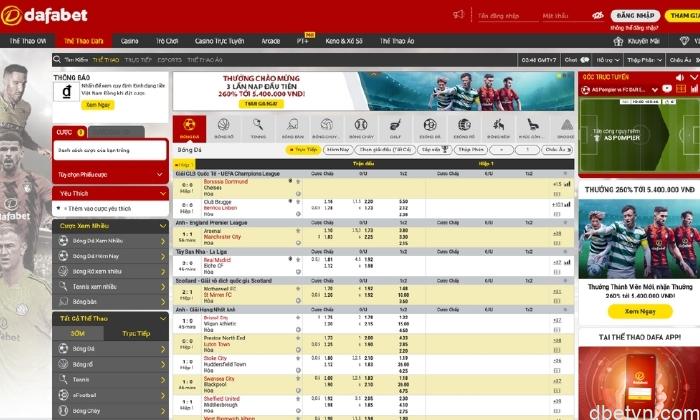Click the search magnifier icon
Image resolution: width=700 pixels, height=420 pixels.
[57, 59]
